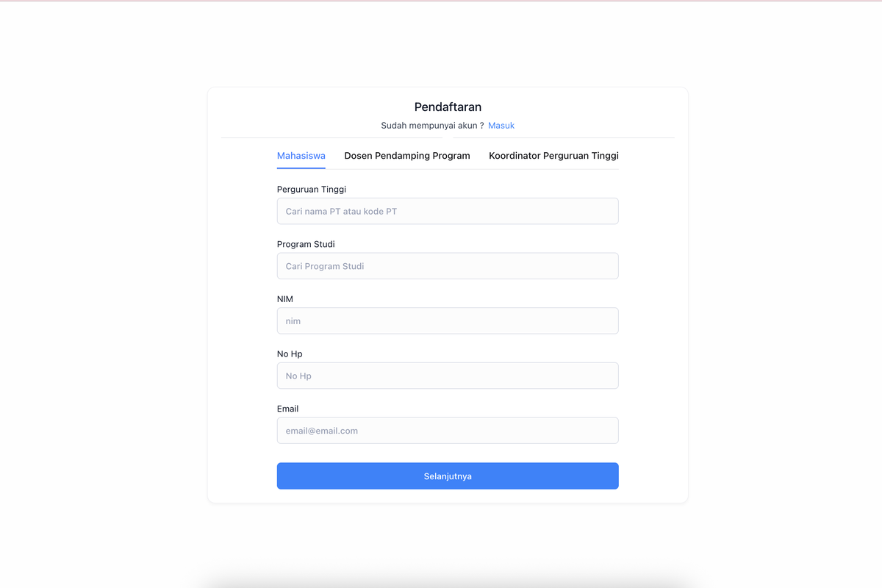This screenshot has width=882, height=588.
Task: Follow the Masuk login link
Action: click(x=501, y=126)
